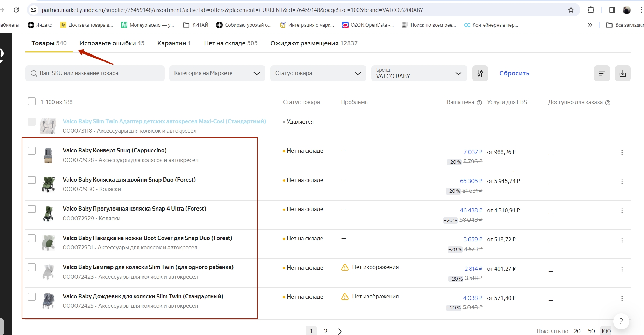The image size is (644, 335).
Task: Switch to Исправьте ошибки tab
Action: pos(112,43)
